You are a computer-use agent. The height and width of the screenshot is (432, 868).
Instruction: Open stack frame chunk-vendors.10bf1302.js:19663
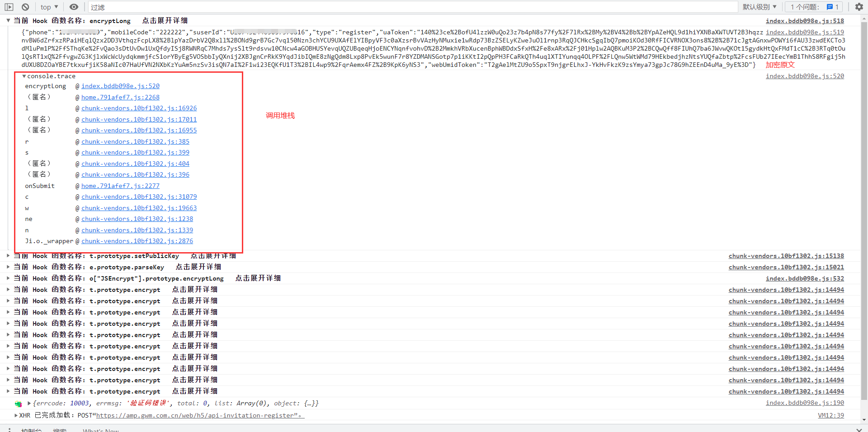139,208
